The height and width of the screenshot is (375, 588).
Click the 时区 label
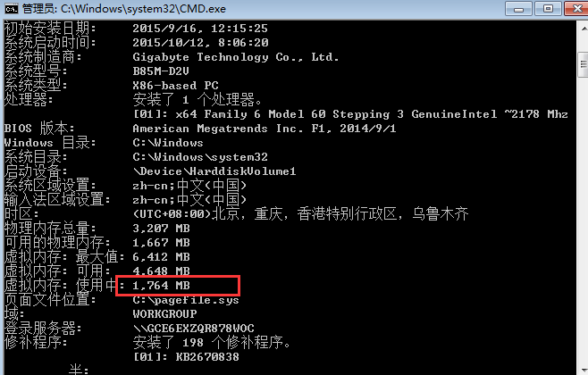21,214
